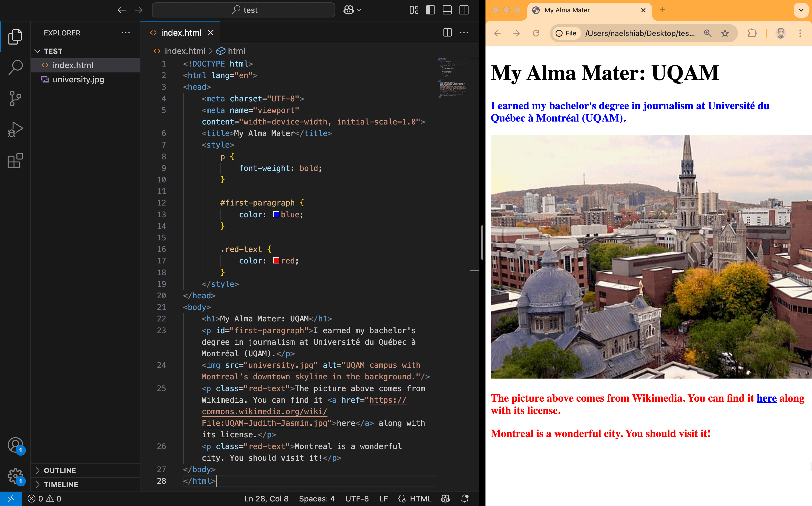Ctrl-click university.jpg link in code
The image size is (812, 506).
point(281,365)
